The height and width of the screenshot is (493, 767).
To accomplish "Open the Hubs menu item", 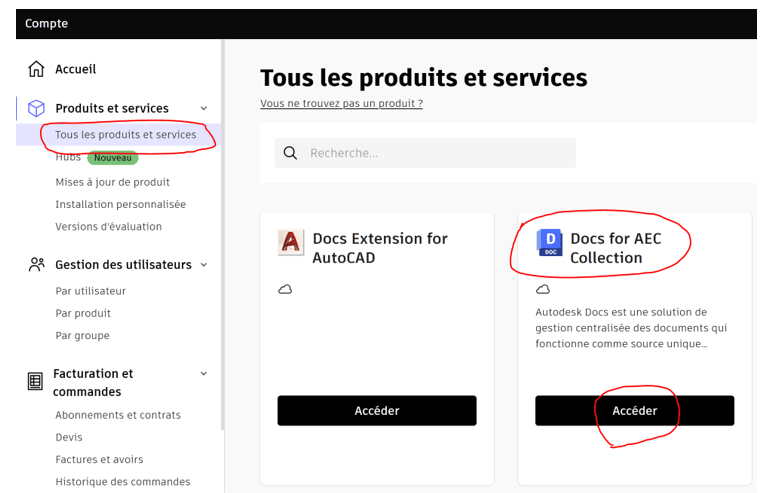I will pyautogui.click(x=68, y=157).
